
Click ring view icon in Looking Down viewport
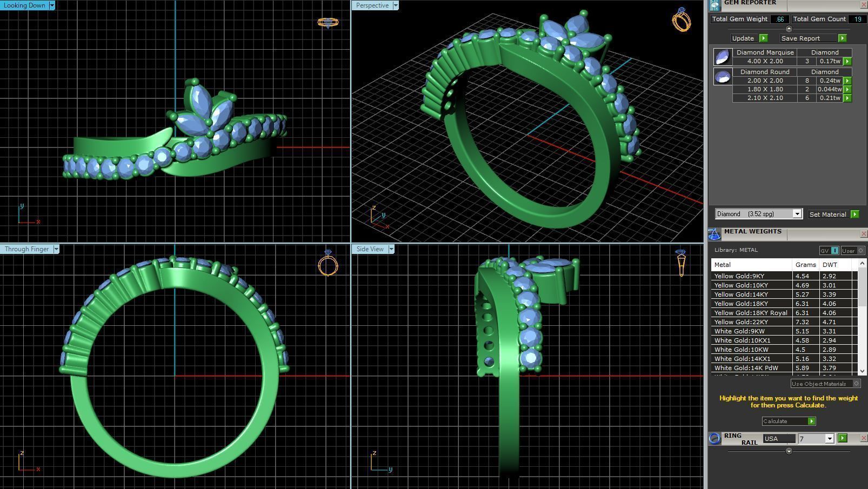[x=328, y=22]
